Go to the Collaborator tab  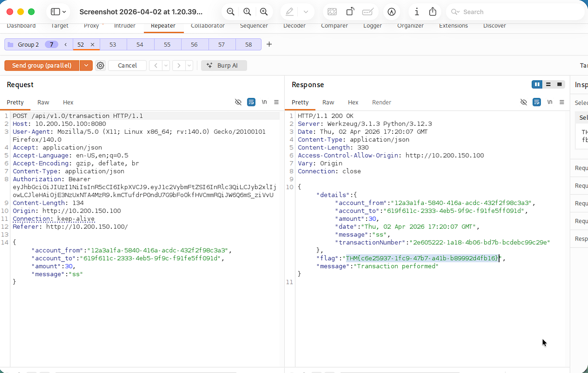click(x=207, y=26)
